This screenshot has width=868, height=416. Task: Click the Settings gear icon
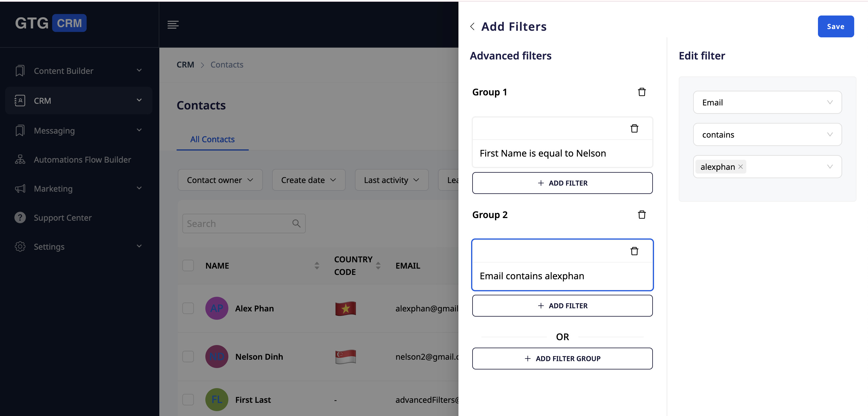coord(20,246)
